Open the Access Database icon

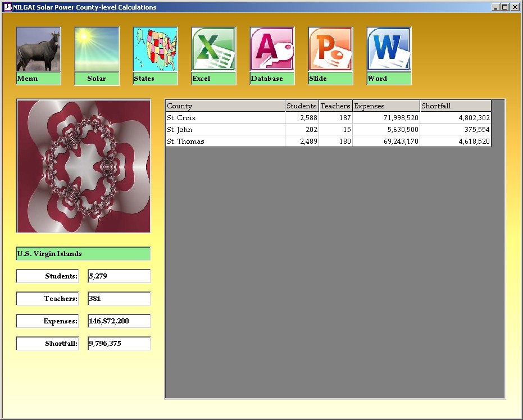click(x=272, y=50)
